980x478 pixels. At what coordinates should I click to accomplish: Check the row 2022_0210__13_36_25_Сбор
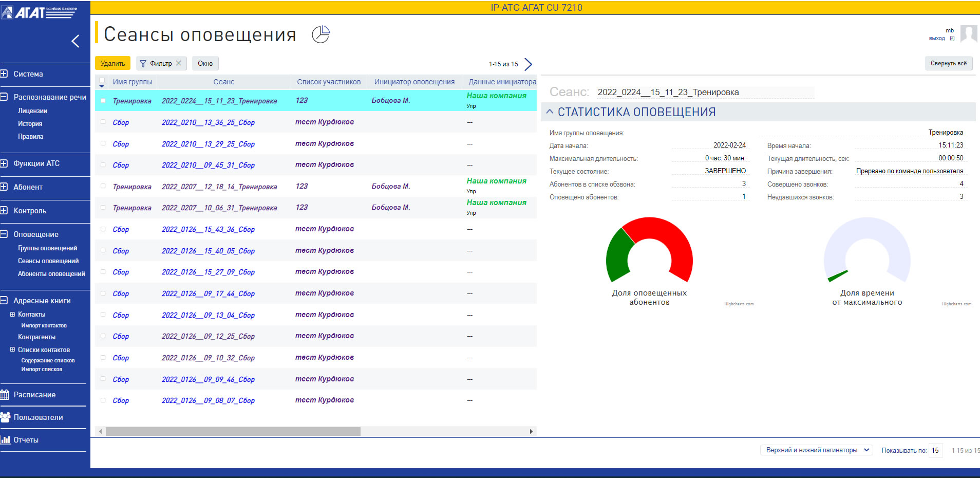pyautogui.click(x=103, y=122)
